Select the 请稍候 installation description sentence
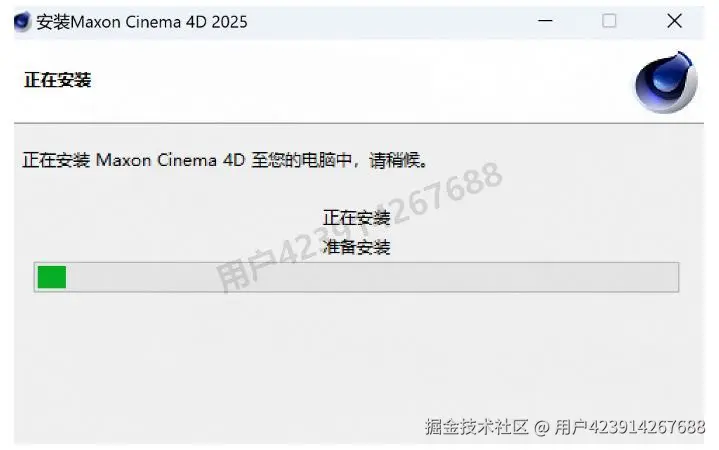 [225, 160]
